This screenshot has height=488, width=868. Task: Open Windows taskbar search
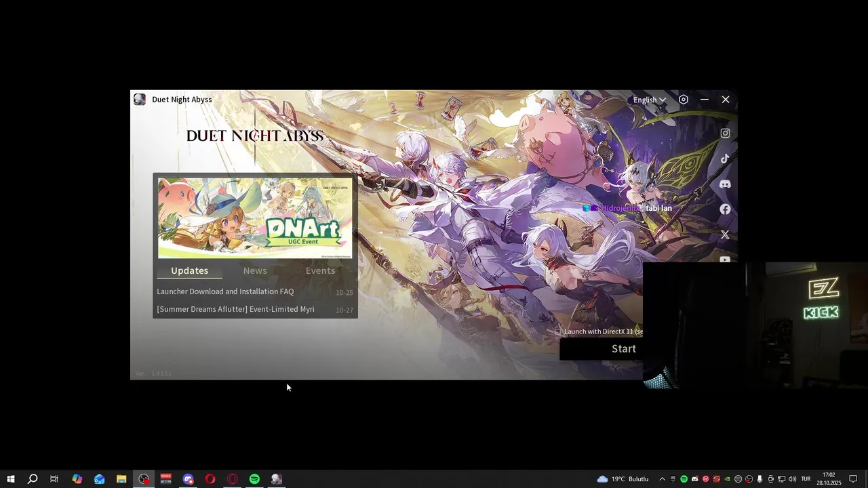(x=32, y=479)
